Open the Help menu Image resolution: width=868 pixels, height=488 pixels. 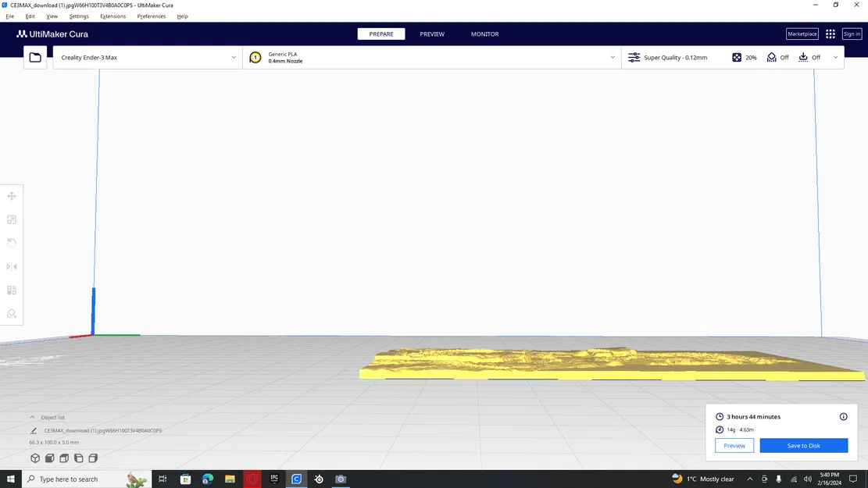point(182,16)
